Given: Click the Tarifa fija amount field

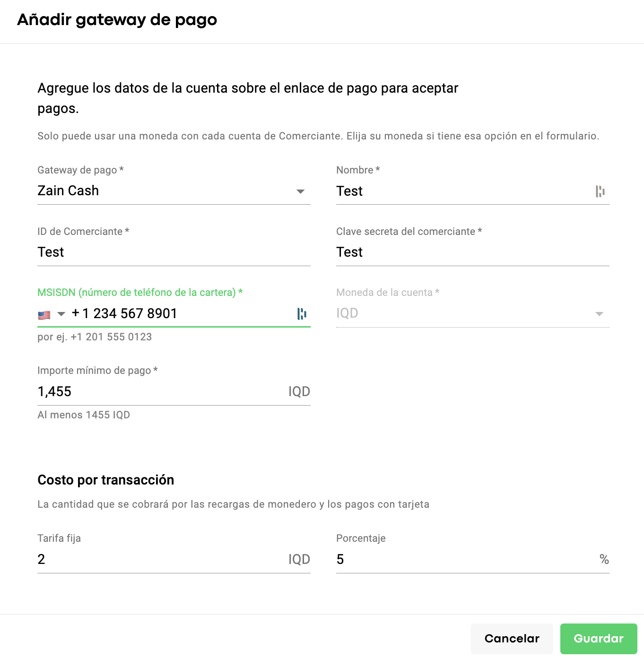Looking at the screenshot, I should [161, 560].
